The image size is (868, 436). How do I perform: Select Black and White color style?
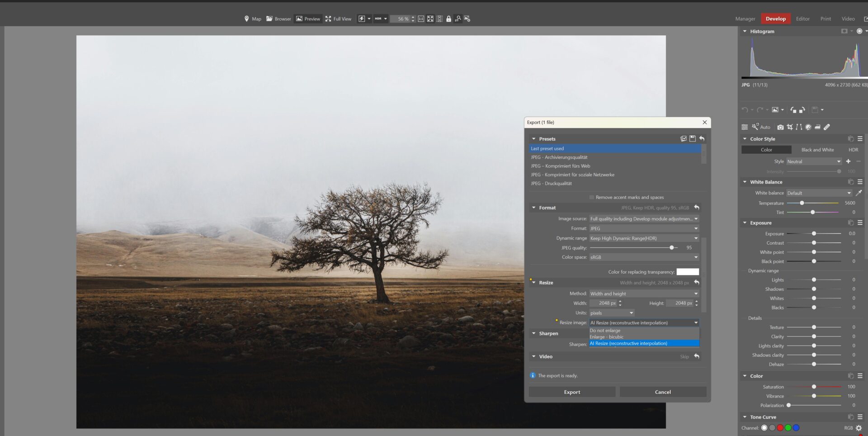pos(817,150)
